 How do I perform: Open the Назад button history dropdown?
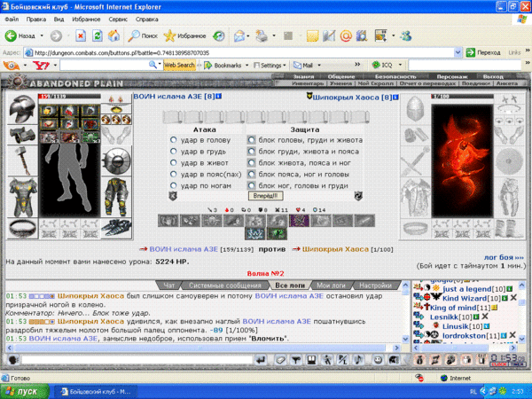click(42, 35)
